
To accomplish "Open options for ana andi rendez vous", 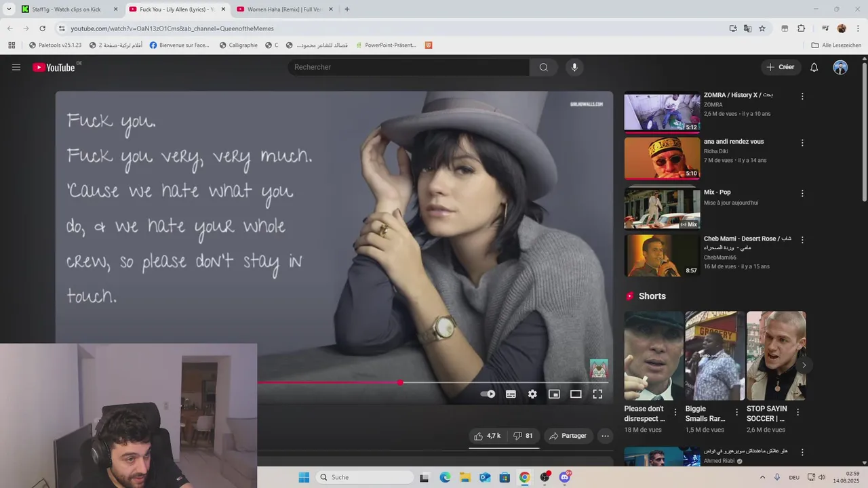I will click(802, 143).
